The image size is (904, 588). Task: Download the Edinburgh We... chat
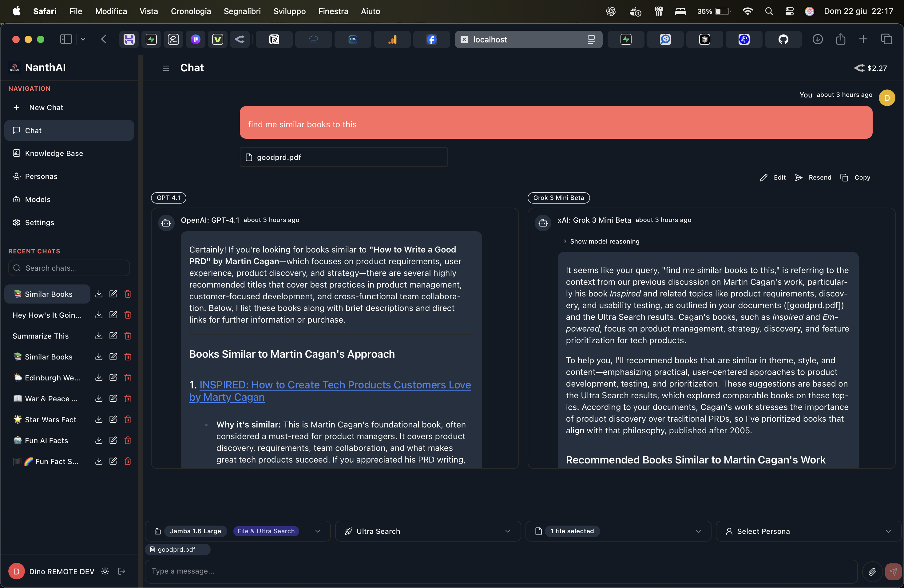[99, 378]
